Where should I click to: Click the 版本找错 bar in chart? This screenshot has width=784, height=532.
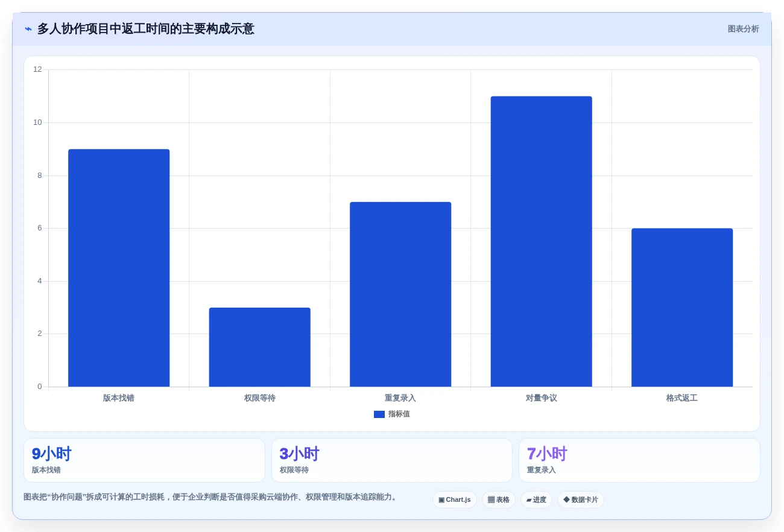[119, 268]
